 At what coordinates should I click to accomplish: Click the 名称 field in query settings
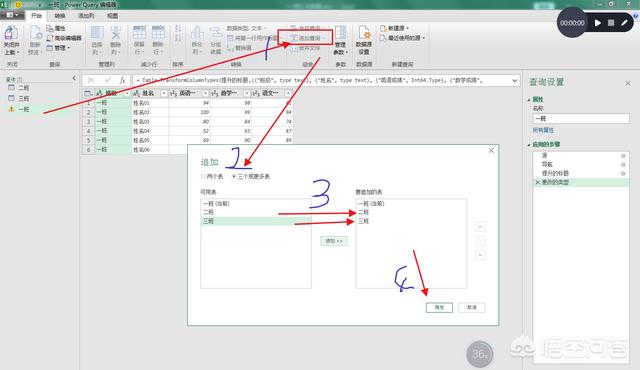(581, 118)
